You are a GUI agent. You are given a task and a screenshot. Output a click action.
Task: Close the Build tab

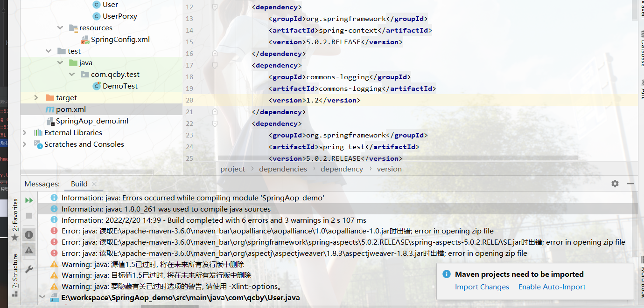tap(94, 184)
